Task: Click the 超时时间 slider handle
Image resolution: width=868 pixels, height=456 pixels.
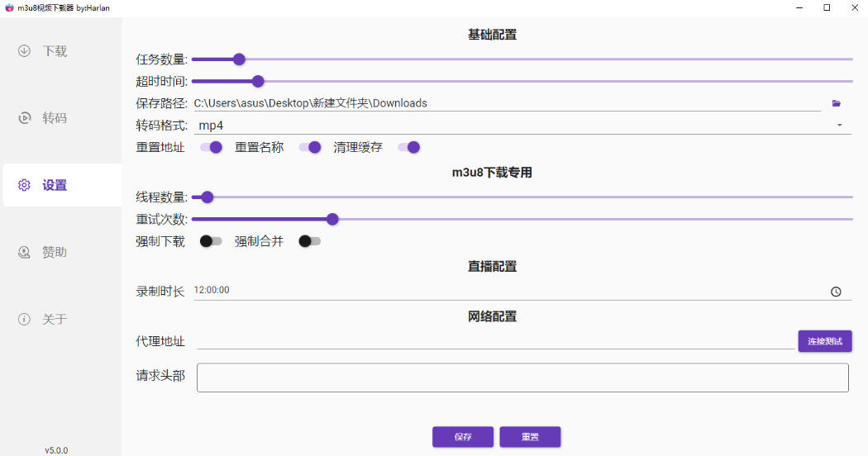Action: (258, 81)
